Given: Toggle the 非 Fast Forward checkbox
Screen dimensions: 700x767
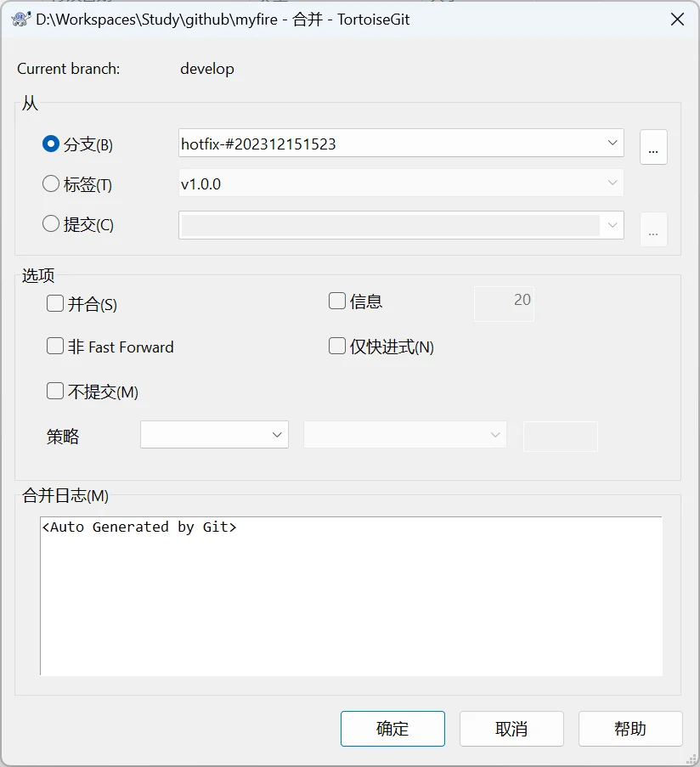Looking at the screenshot, I should (x=55, y=347).
